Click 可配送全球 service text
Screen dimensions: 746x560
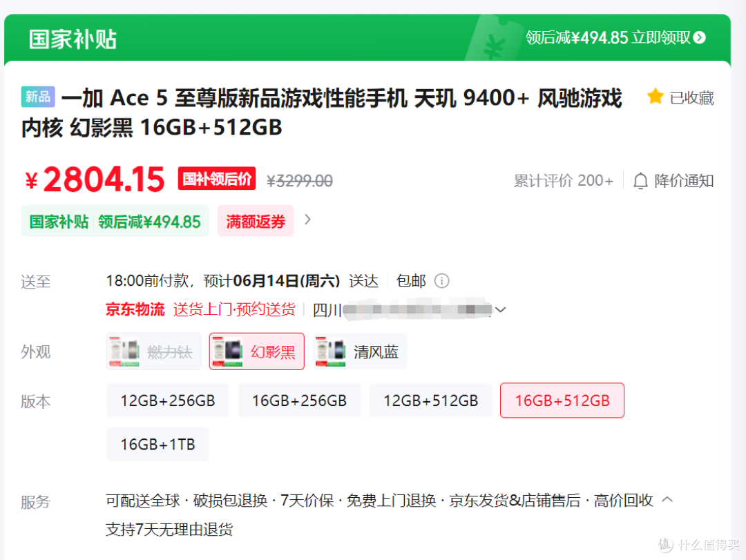point(143,501)
